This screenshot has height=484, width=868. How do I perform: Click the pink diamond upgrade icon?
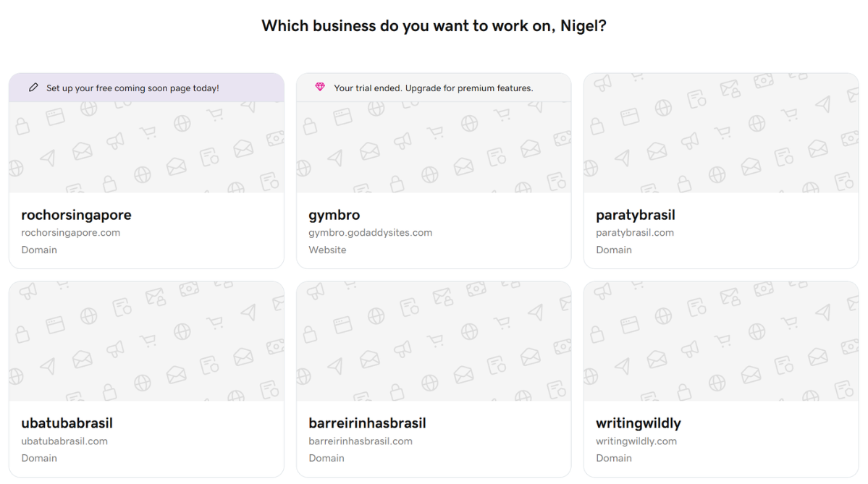click(320, 88)
